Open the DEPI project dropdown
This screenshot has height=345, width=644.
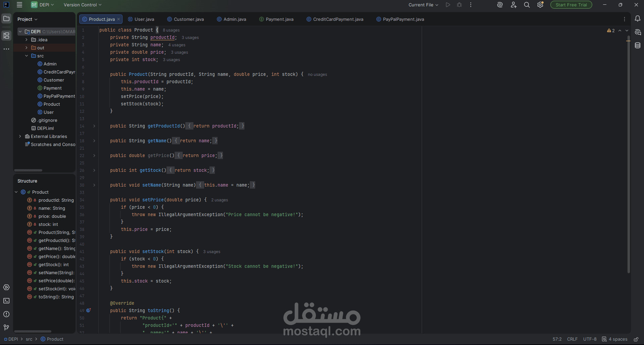tap(43, 5)
